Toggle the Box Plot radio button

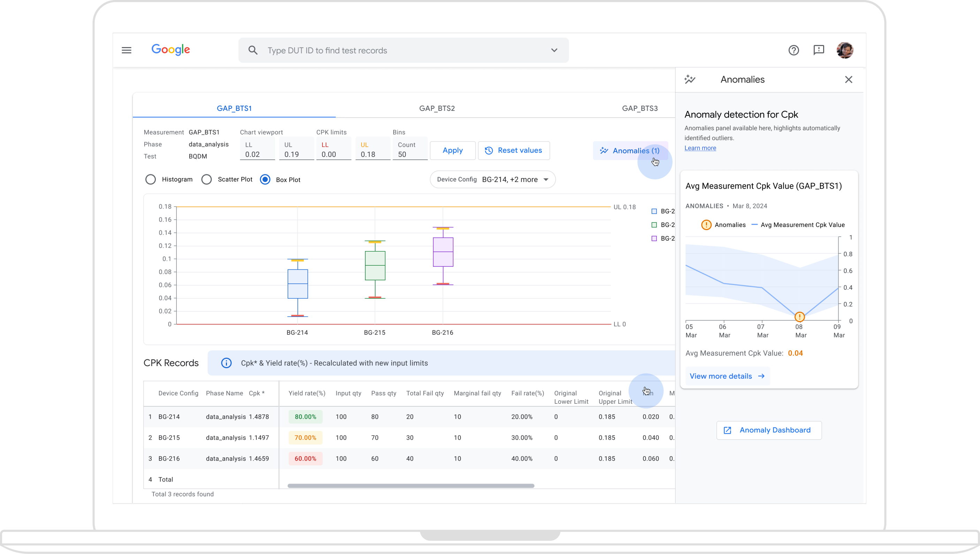266,179
